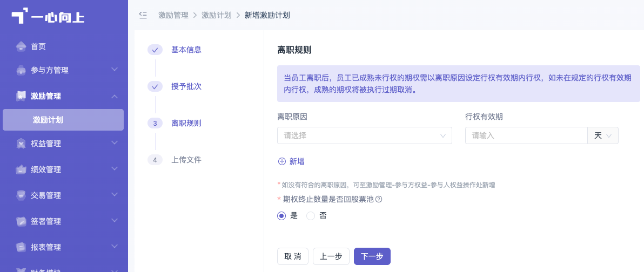Click the 交易管理 sidebar icon

(21, 195)
